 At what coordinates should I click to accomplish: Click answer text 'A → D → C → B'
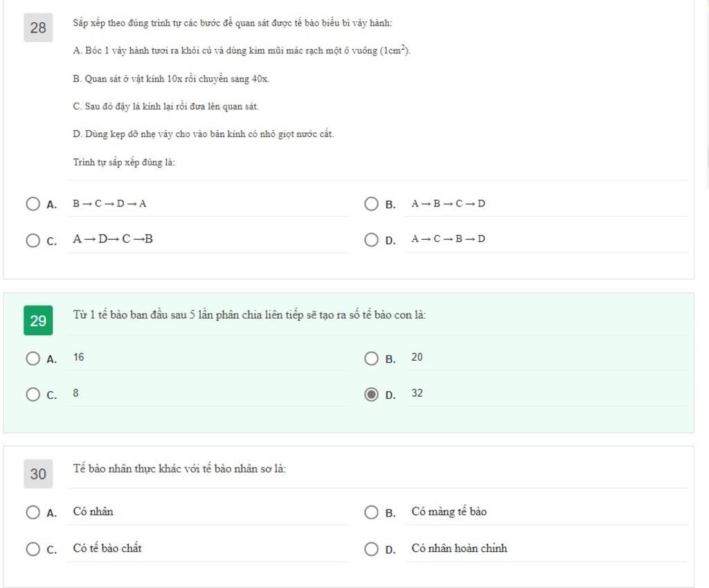(113, 239)
